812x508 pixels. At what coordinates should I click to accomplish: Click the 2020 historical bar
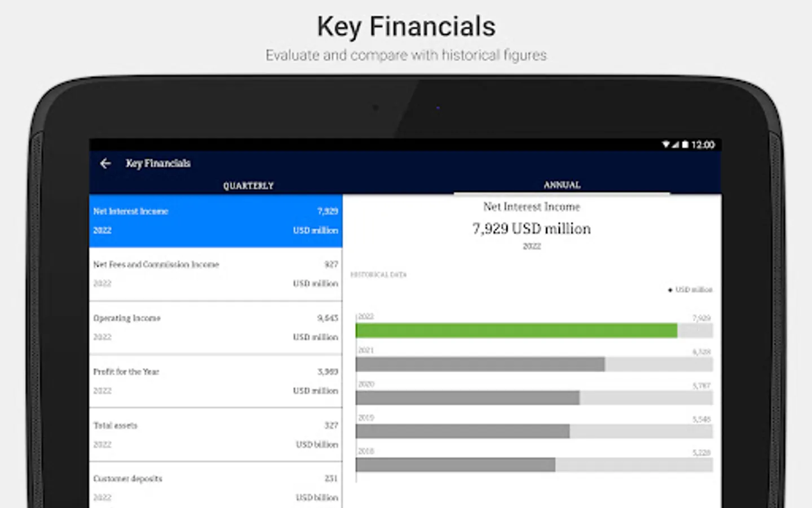point(467,398)
